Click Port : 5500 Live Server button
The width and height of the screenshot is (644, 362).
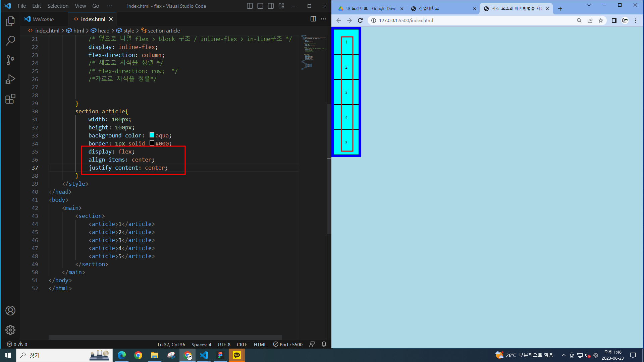click(288, 344)
